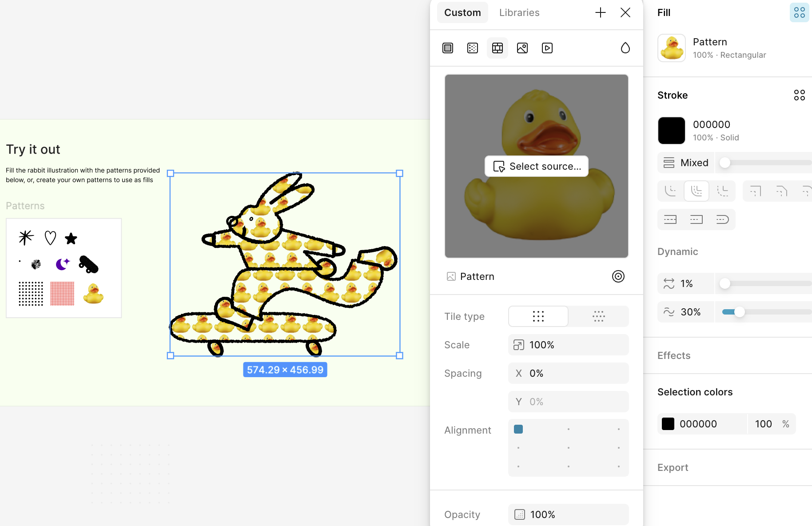Select the first stroke join option

tap(671, 191)
